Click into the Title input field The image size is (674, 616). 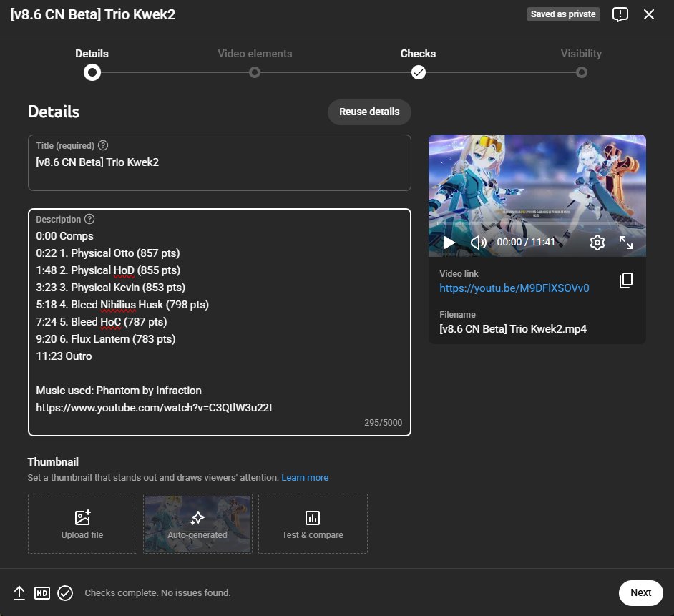[220, 163]
